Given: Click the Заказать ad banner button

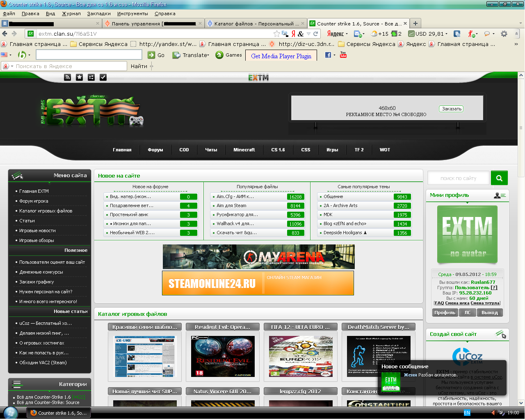Looking at the screenshot, I should 452,109.
